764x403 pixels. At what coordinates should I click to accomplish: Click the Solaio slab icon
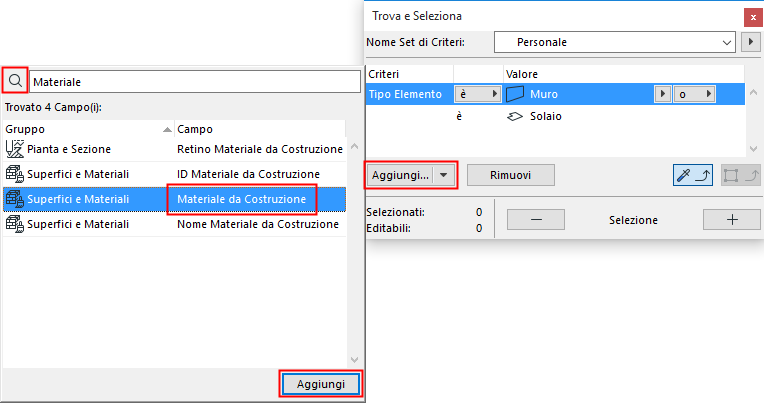coord(515,117)
